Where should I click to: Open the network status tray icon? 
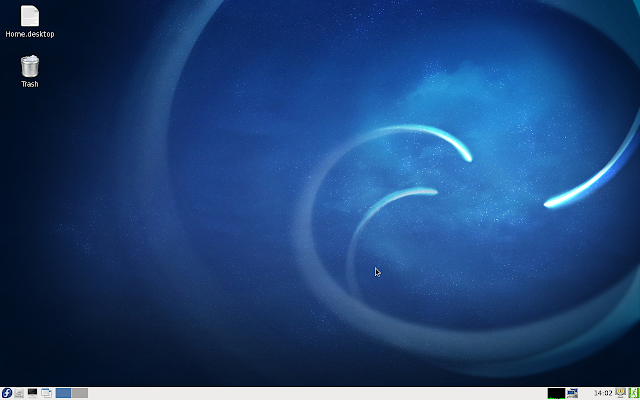pyautogui.click(x=572, y=393)
